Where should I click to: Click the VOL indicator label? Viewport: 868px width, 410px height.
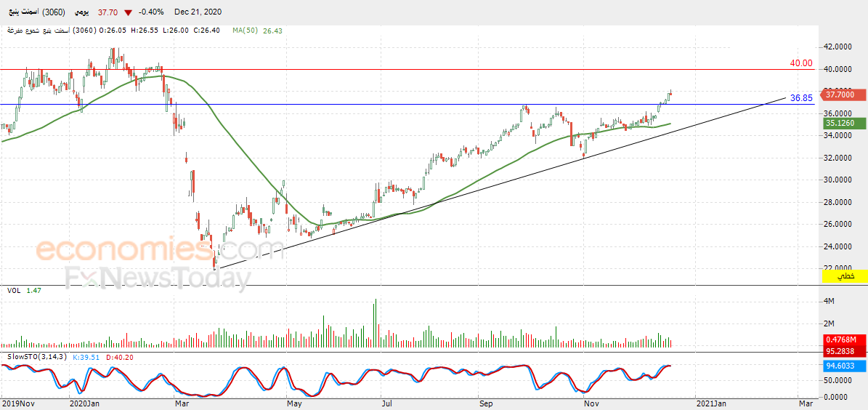14,290
